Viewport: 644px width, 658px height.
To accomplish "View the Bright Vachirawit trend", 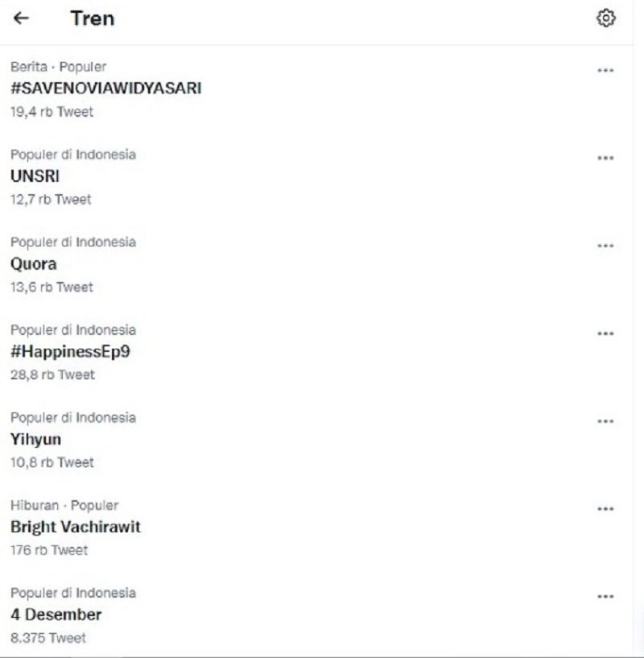I will (x=76, y=528).
